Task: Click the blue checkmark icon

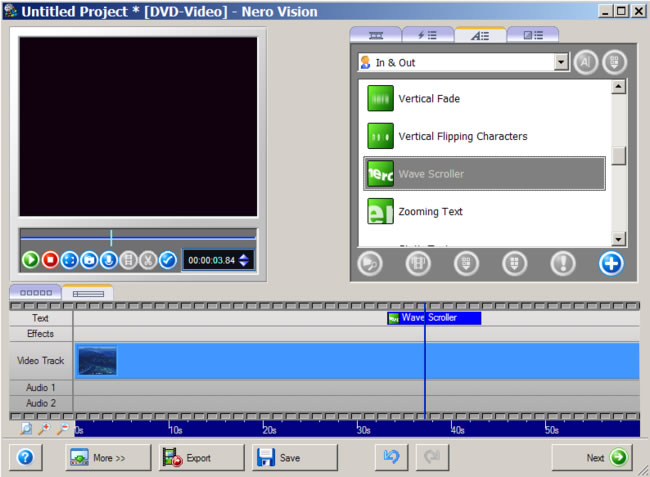Action: pyautogui.click(x=168, y=260)
